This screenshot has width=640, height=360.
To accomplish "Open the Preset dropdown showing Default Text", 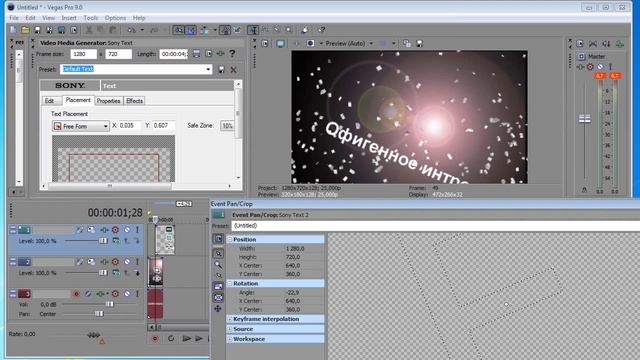I will [209, 69].
